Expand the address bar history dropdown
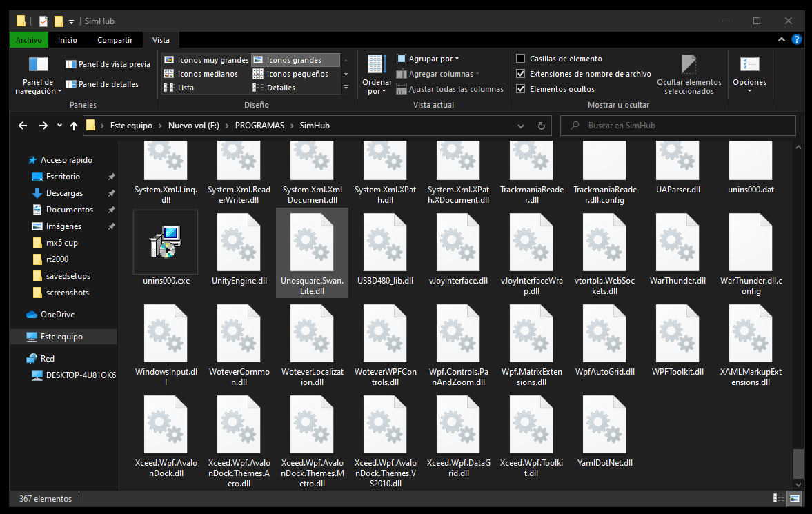This screenshot has height=514, width=812. click(520, 126)
